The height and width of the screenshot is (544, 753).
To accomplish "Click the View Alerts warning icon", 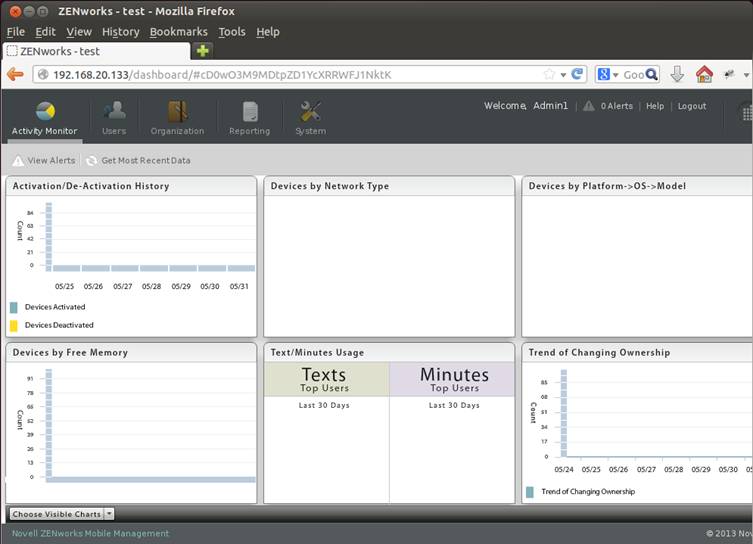I will coord(18,161).
